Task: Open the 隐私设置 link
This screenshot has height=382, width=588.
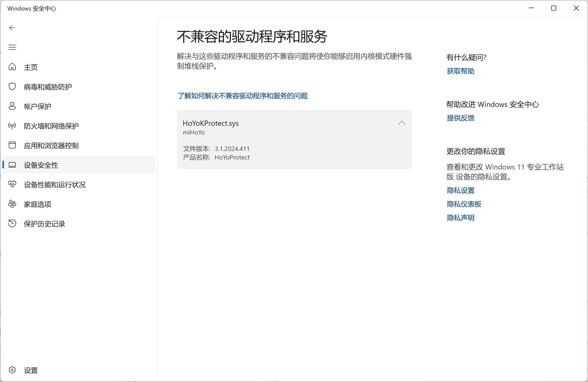Action: [460, 191]
